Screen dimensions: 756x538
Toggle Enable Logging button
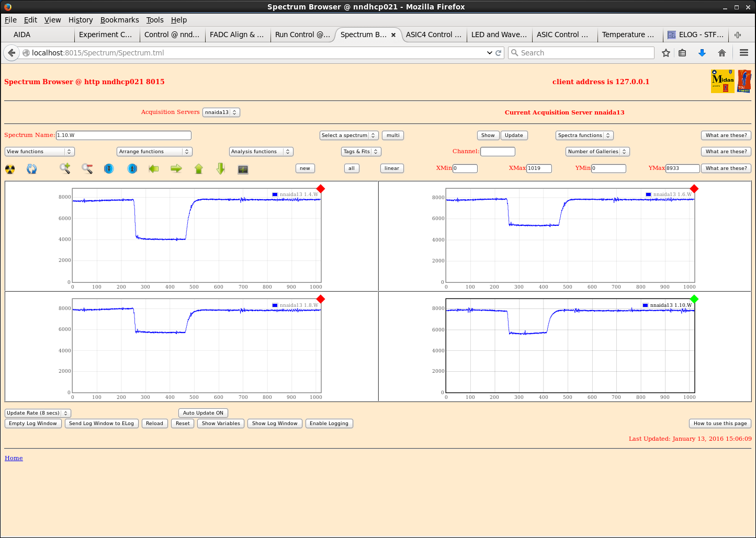329,423
